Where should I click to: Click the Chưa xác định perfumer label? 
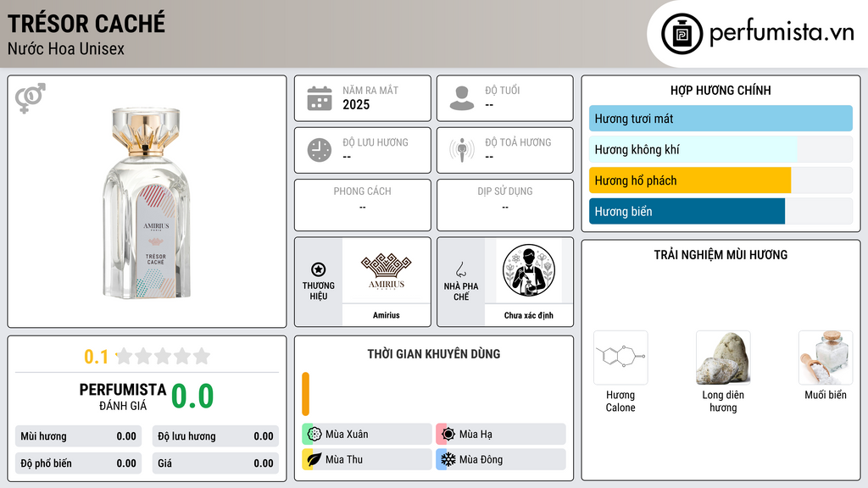click(x=529, y=315)
